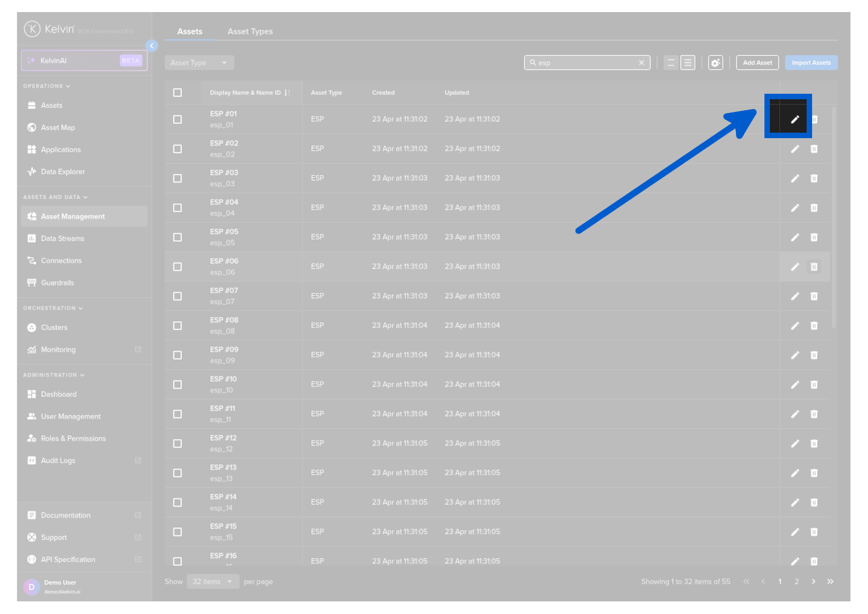This screenshot has height=614, width=868.
Task: Select all assets with header checkbox
Action: (x=178, y=93)
